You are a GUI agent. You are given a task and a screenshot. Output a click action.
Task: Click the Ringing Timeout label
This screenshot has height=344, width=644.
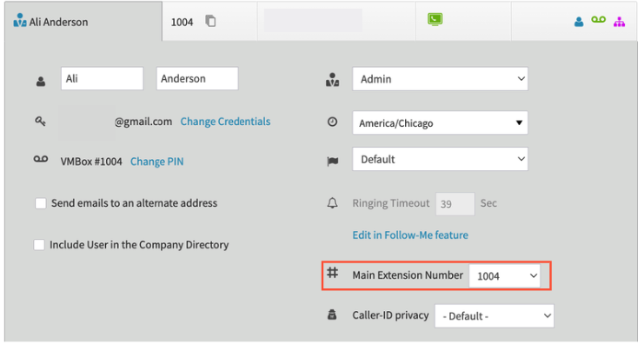(x=391, y=203)
